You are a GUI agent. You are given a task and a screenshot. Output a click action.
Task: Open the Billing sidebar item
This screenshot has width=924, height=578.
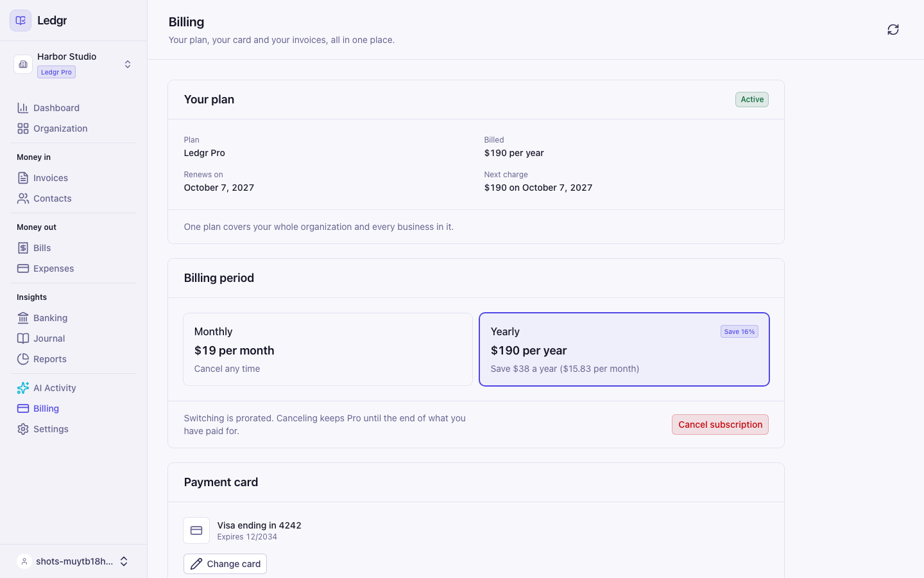[74, 408]
